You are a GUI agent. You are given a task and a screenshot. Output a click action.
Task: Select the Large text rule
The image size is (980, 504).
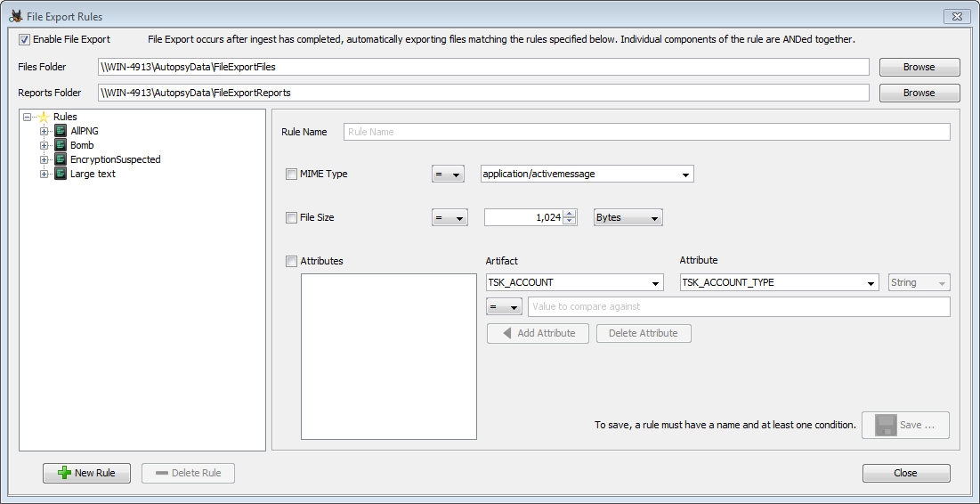93,174
